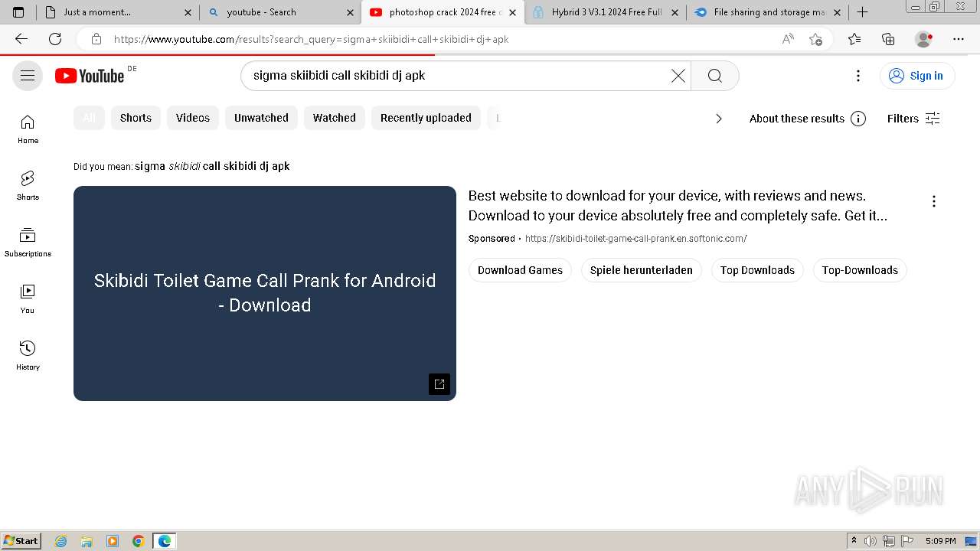This screenshot has height=551, width=980.
Task: Show more filter chips with right arrow
Action: [718, 119]
